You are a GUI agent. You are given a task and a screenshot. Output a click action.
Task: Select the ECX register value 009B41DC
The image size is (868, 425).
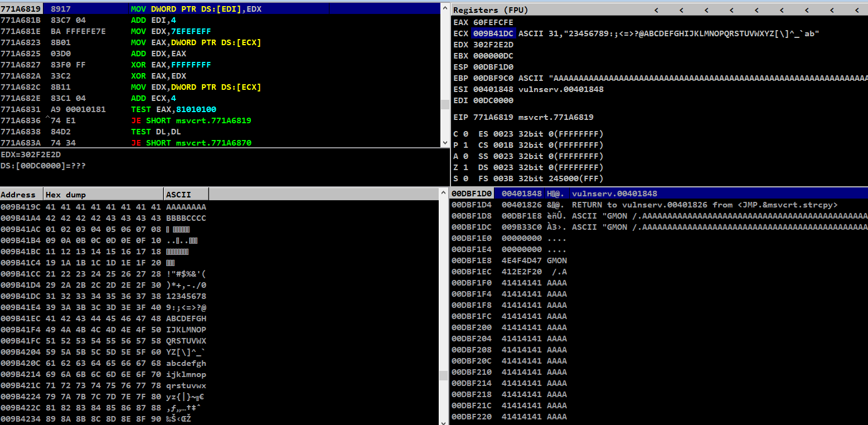click(493, 33)
